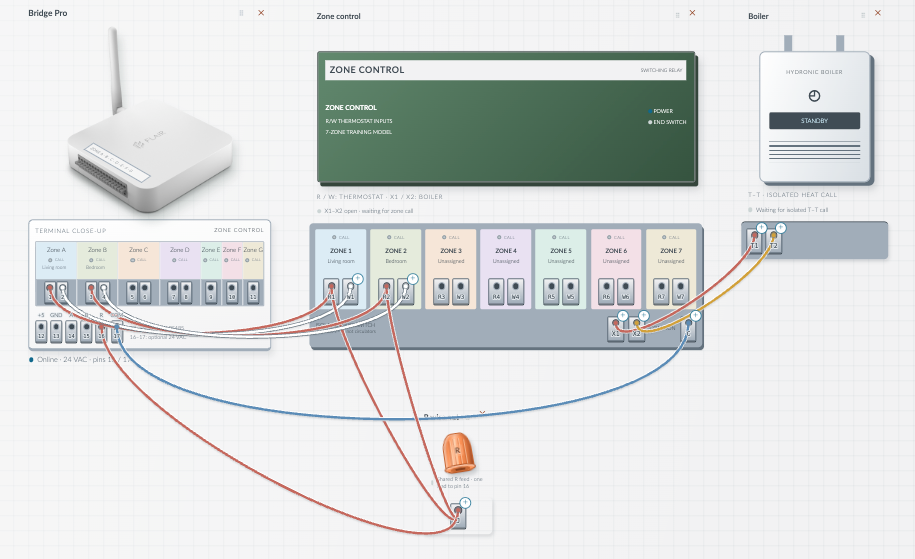The height and width of the screenshot is (559, 915).
Task: Select Zone control terminal R7
Action: pos(661,290)
